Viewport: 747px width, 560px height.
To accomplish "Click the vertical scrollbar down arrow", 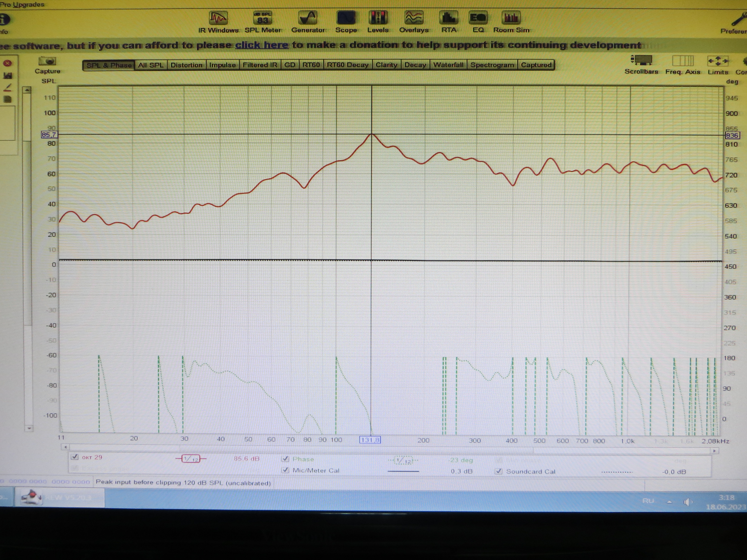I will pos(29,428).
